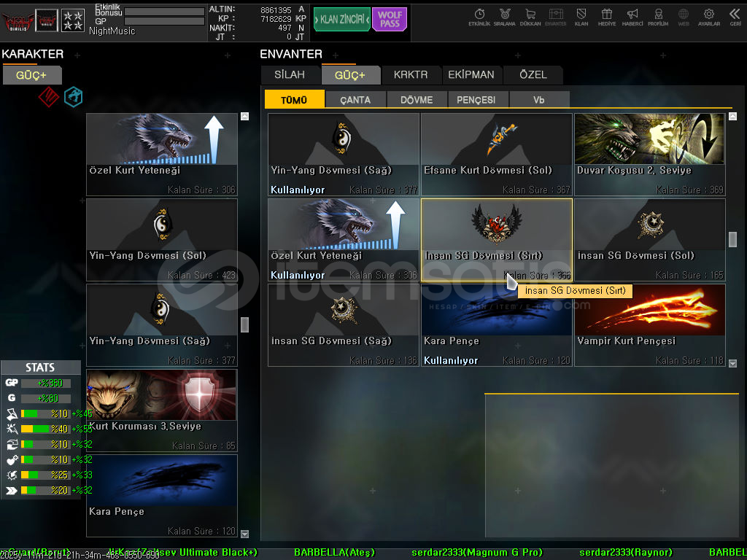Switch to the ÖZEL inventory tab
The width and height of the screenshot is (747, 560).
click(x=533, y=75)
